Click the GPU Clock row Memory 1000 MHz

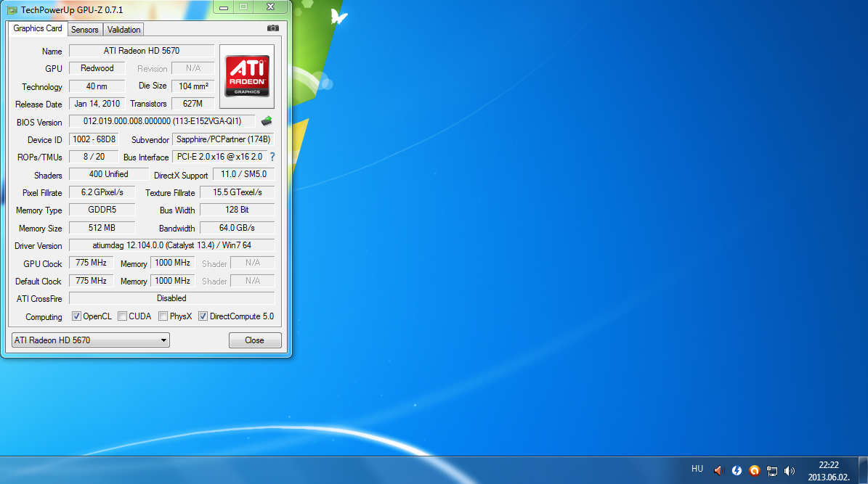173,263
